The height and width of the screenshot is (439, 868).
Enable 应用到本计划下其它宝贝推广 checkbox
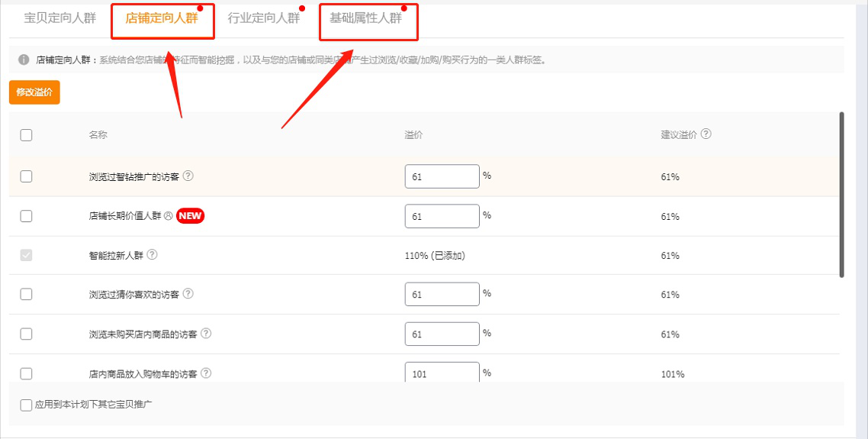pyautogui.click(x=26, y=405)
